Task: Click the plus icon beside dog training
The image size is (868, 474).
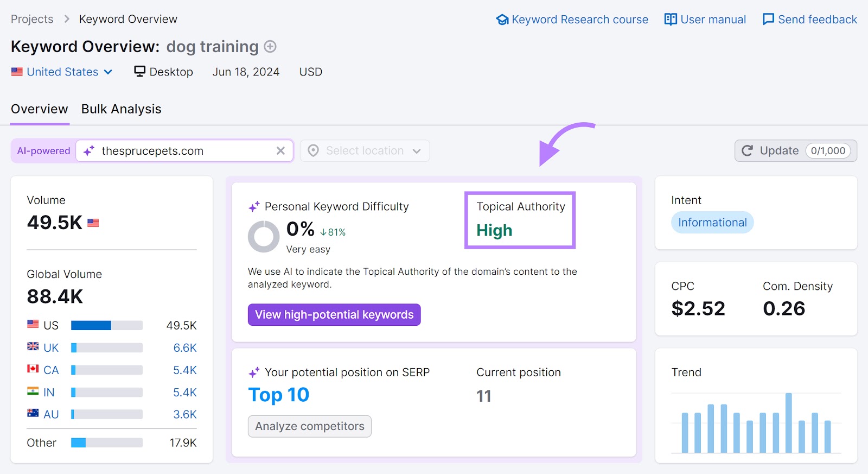Action: point(270,47)
